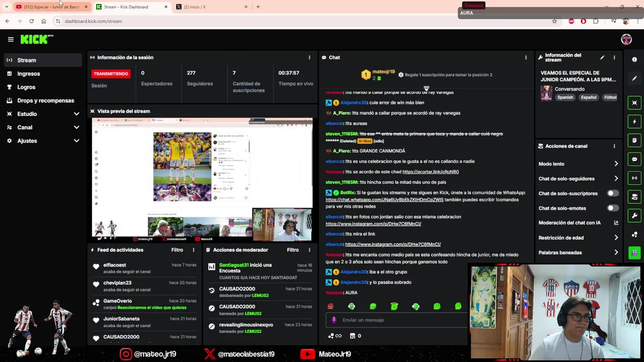Click elflacoest in activity feed
Screen dimensions: 644x362
pos(115,265)
